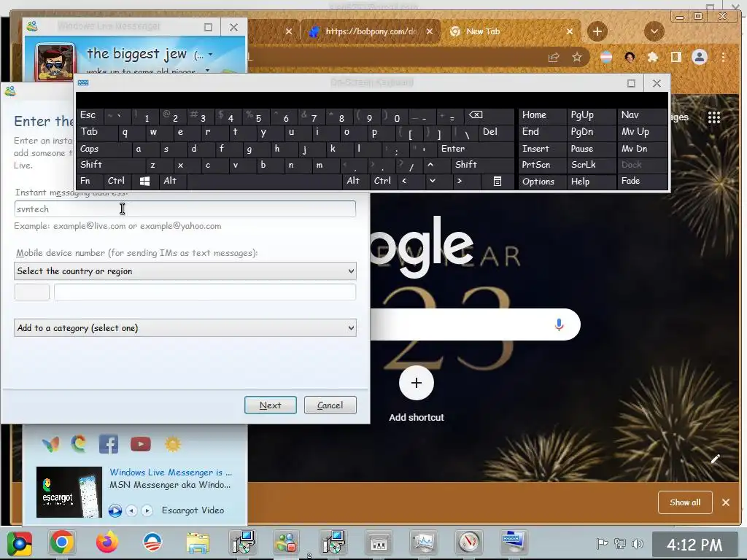Click the Customize Chrome pencil icon
Screen dimensions: 747x560
715,459
